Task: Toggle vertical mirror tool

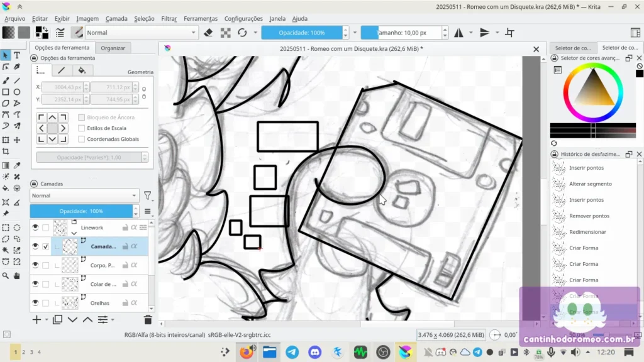Action: coord(485,33)
